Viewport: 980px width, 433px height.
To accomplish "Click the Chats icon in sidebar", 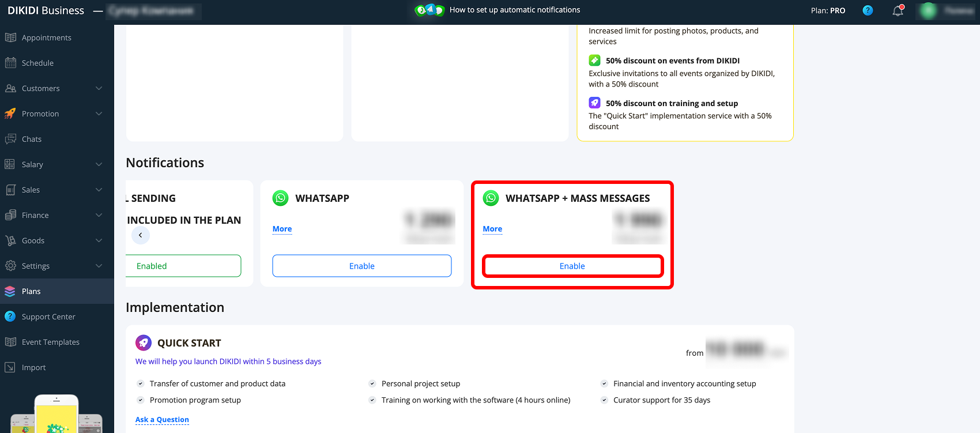I will point(10,139).
